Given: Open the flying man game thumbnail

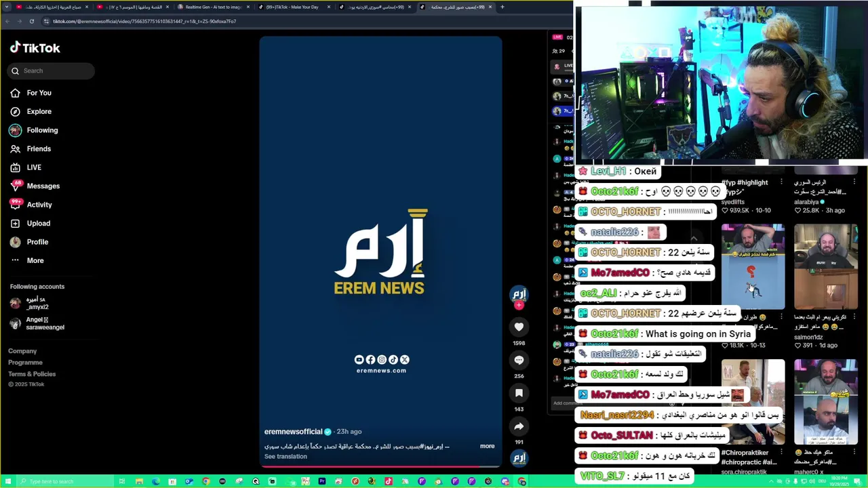Looking at the screenshot, I should pos(753,267).
